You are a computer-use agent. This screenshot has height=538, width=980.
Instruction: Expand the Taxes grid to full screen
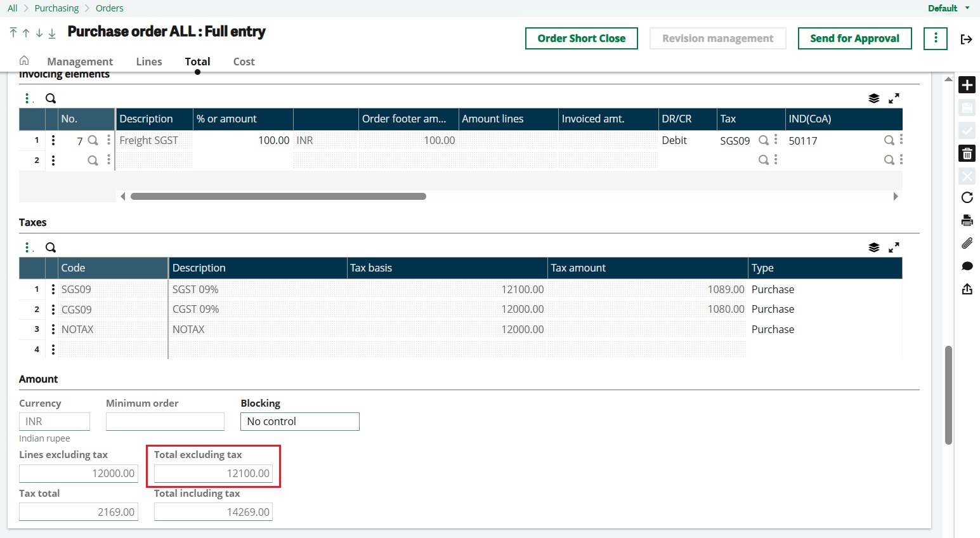tap(894, 247)
